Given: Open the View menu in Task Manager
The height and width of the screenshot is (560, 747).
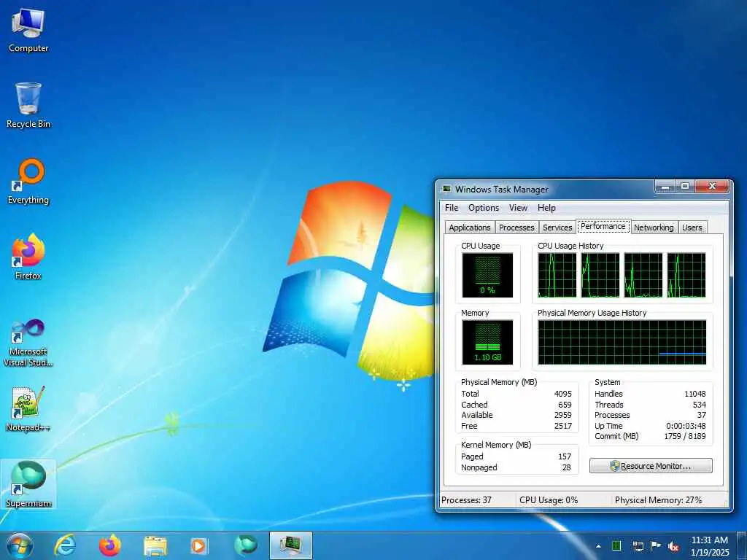Looking at the screenshot, I should (518, 208).
